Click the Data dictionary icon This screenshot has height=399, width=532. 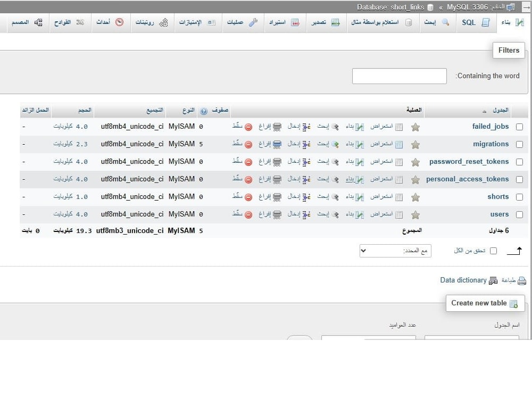click(x=493, y=281)
